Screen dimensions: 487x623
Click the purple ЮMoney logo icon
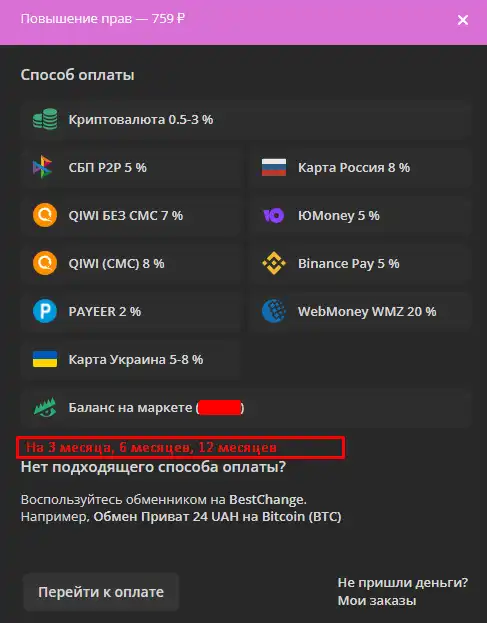point(274,215)
